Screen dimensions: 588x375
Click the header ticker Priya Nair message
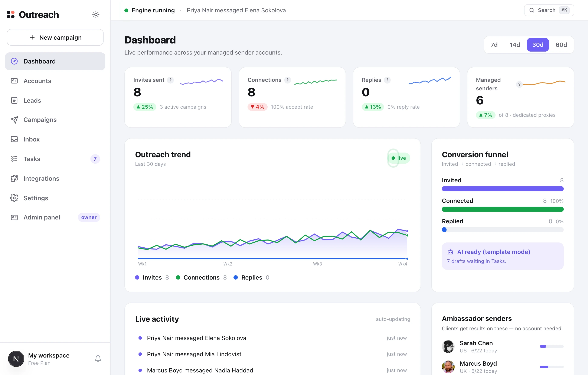tap(236, 10)
